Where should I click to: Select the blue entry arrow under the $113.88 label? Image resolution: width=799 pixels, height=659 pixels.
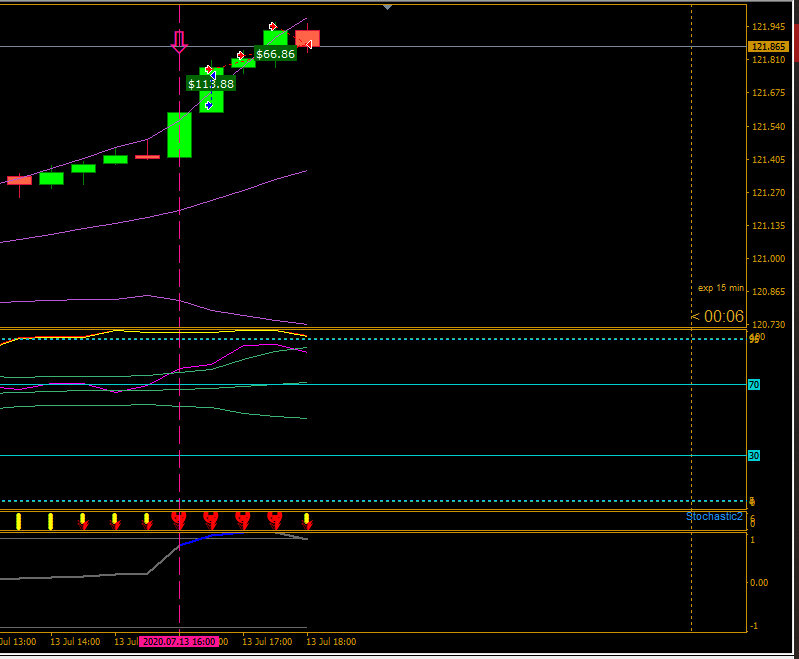click(x=208, y=106)
